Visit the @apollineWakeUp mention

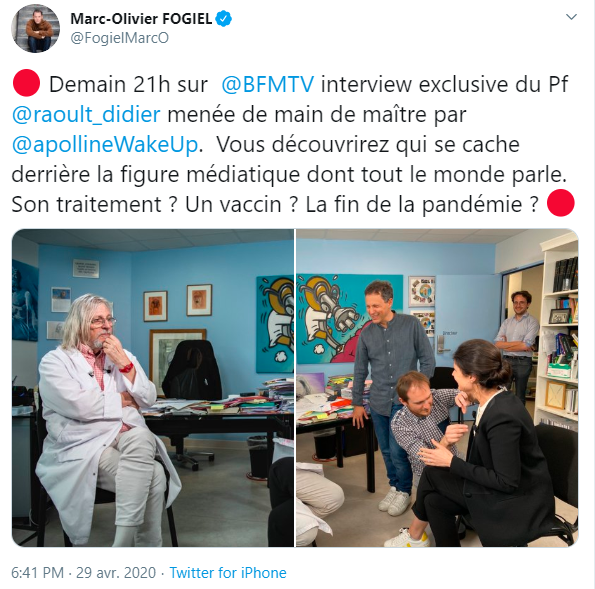tap(105, 145)
